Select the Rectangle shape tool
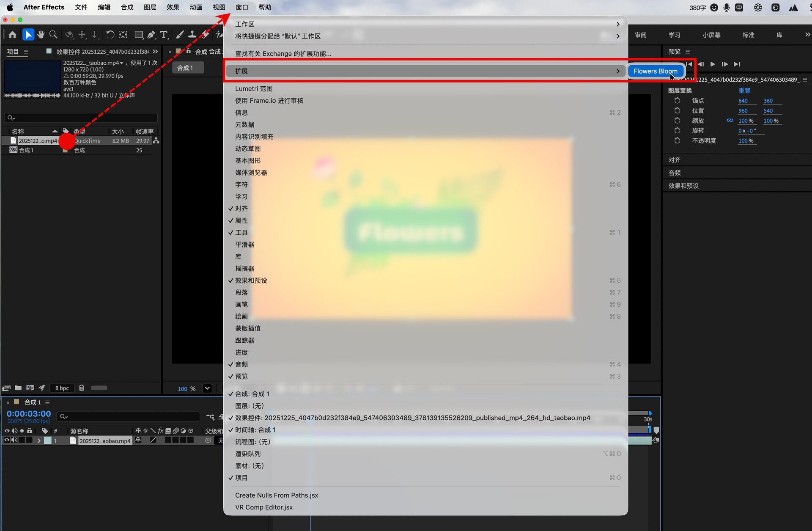Image resolution: width=812 pixels, height=531 pixels. pyautogui.click(x=138, y=35)
